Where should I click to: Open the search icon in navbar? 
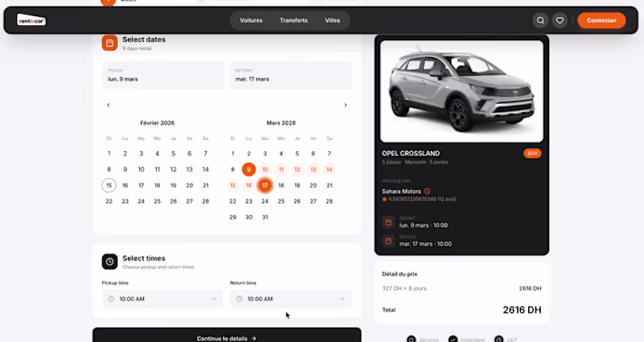coord(540,20)
